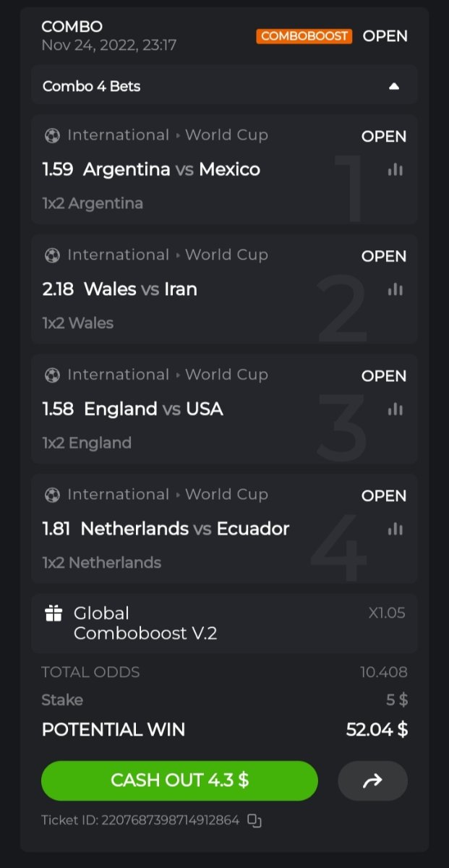Copy the Ticket ID with copy icon
Screen dimensions: 449x868
coord(254,820)
